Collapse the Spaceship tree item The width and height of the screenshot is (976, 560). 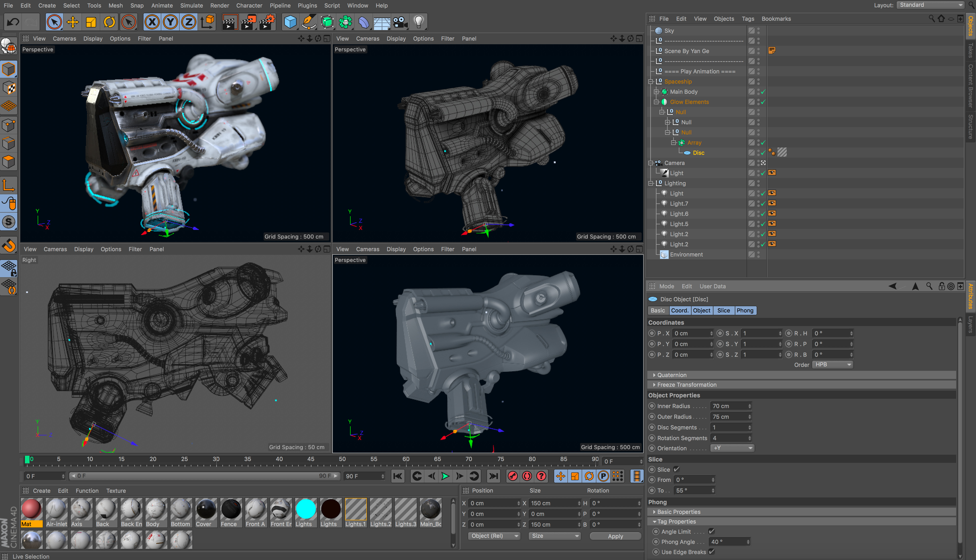(651, 82)
